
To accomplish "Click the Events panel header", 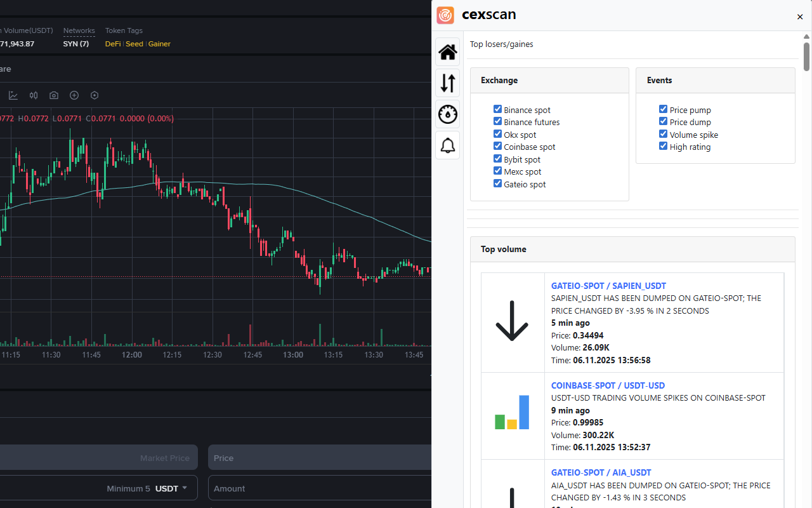I will [716, 81].
